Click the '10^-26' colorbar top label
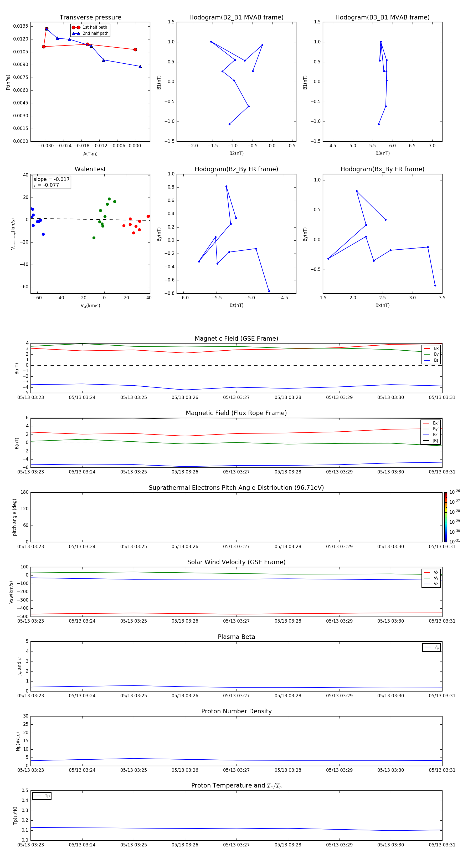This screenshot has height=868, width=473. click(x=455, y=492)
